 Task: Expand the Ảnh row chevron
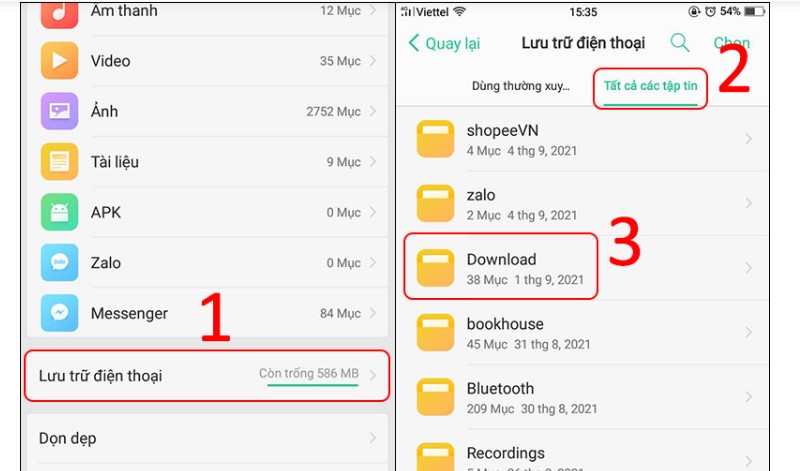373,111
